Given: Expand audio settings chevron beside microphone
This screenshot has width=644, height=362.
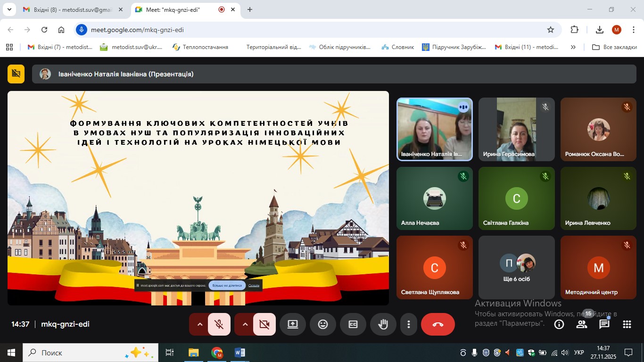Looking at the screenshot, I should tap(199, 324).
